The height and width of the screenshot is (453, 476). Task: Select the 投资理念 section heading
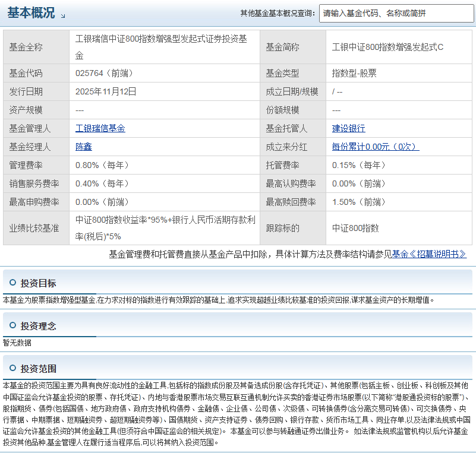(38, 326)
